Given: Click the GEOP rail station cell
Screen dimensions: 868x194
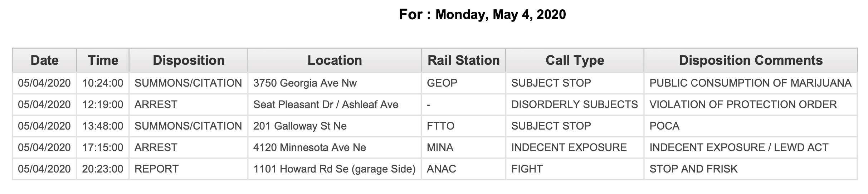Looking at the screenshot, I should 463,83.
